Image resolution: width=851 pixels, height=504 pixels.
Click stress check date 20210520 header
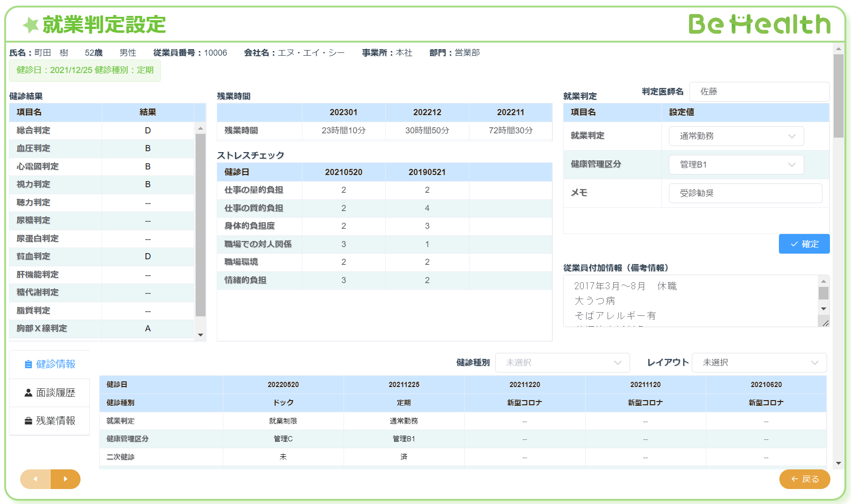344,172
